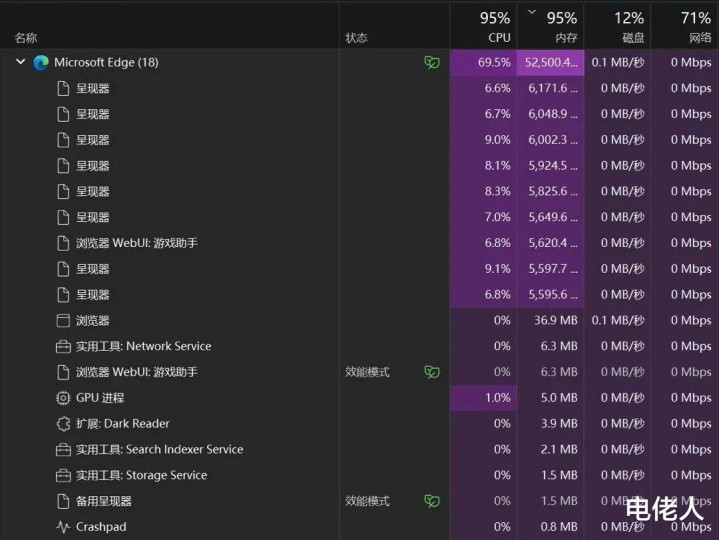
Task: Select the Microsoft Edge (18) row name
Action: tap(106, 62)
